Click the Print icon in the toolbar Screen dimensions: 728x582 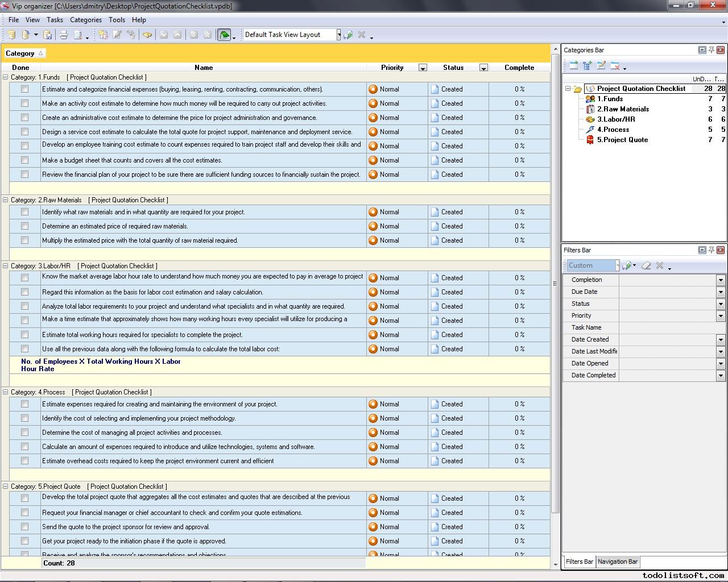(x=64, y=35)
